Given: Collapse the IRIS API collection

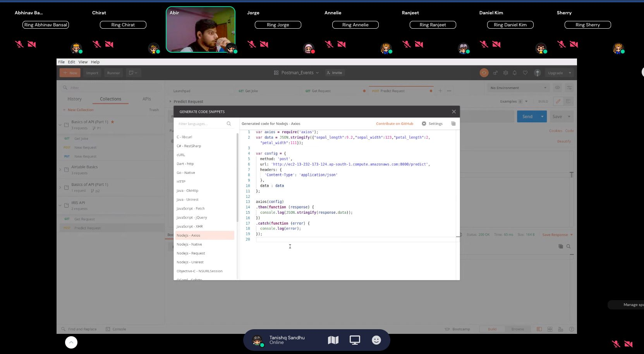Looking at the screenshot, I should tap(60, 205).
